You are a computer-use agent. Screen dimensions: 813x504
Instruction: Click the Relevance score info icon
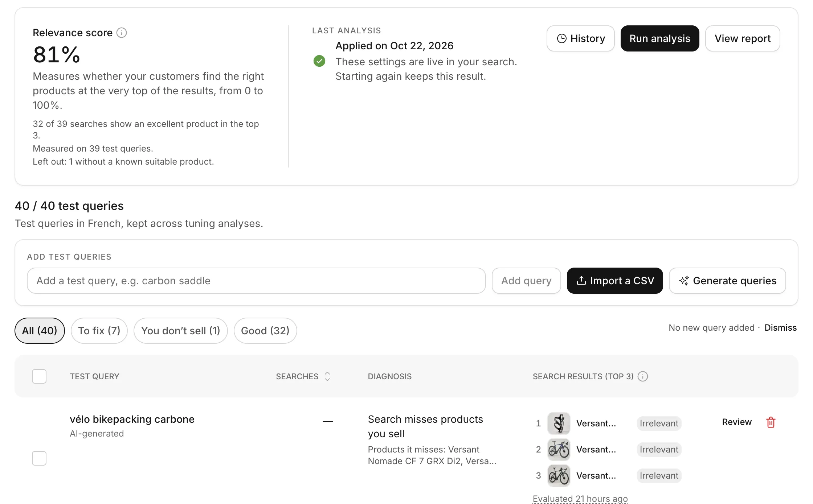click(122, 33)
